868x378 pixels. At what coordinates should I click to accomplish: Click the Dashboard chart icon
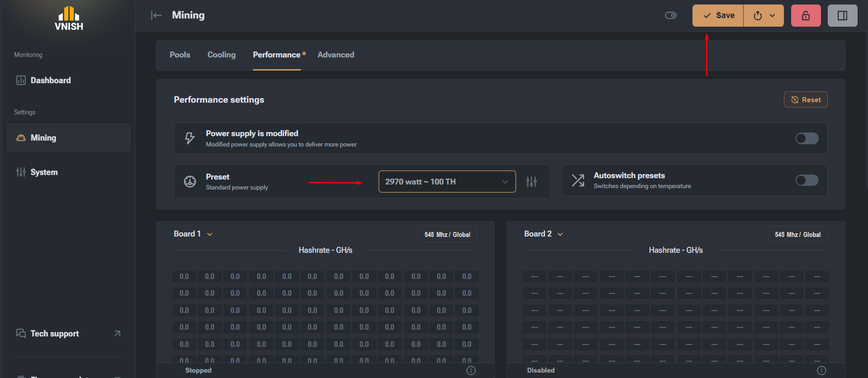[x=21, y=80]
